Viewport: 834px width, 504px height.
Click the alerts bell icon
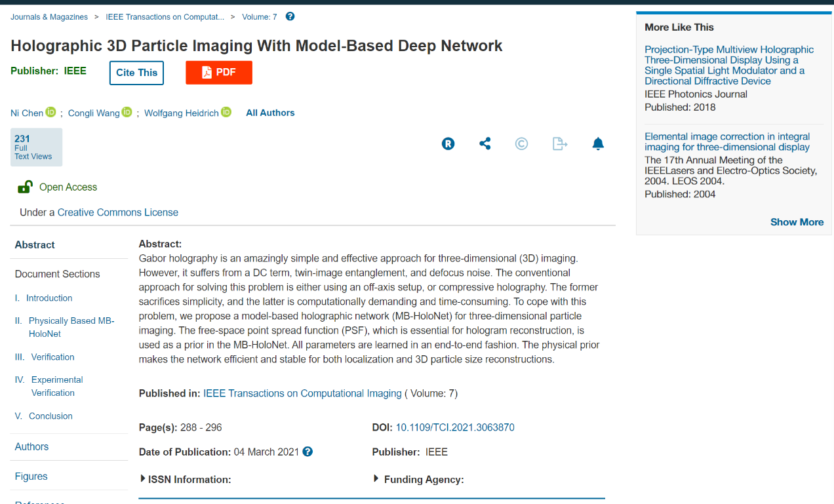point(598,144)
